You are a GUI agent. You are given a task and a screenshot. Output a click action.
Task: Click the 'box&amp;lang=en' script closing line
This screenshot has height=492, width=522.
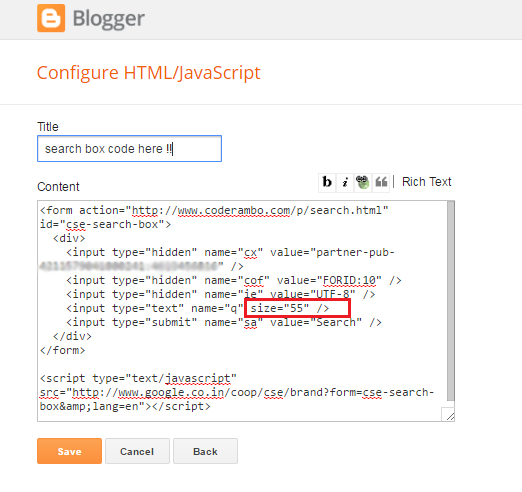(125, 406)
